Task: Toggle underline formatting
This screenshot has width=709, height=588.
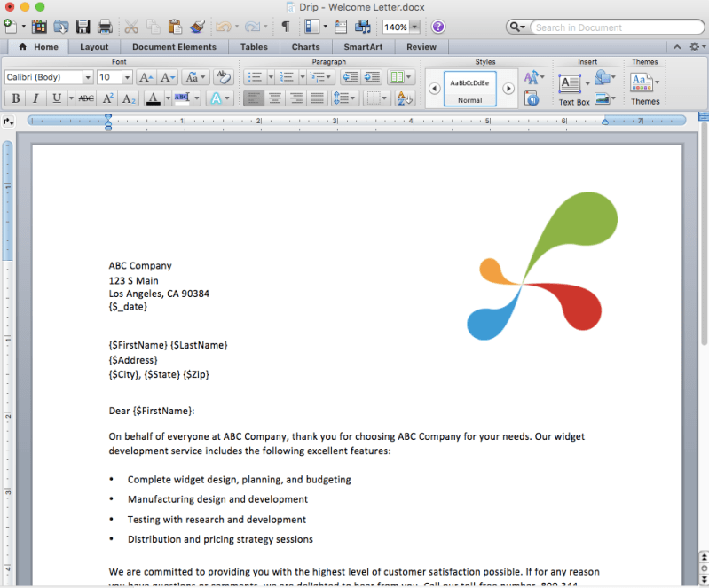Action: [x=57, y=98]
